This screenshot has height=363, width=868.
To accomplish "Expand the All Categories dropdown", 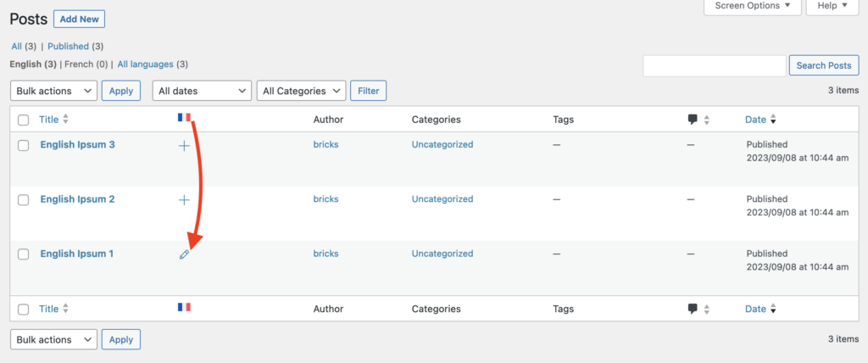I will click(302, 91).
